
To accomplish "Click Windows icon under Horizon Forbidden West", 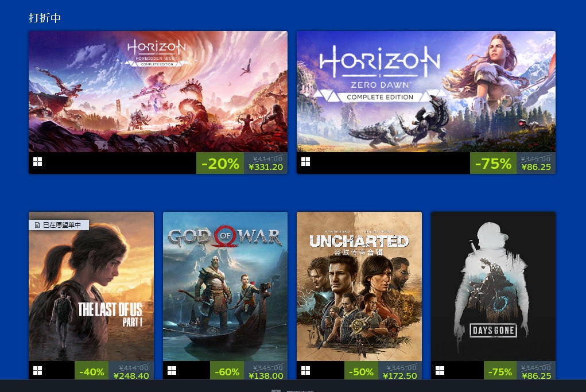I will tap(37, 162).
